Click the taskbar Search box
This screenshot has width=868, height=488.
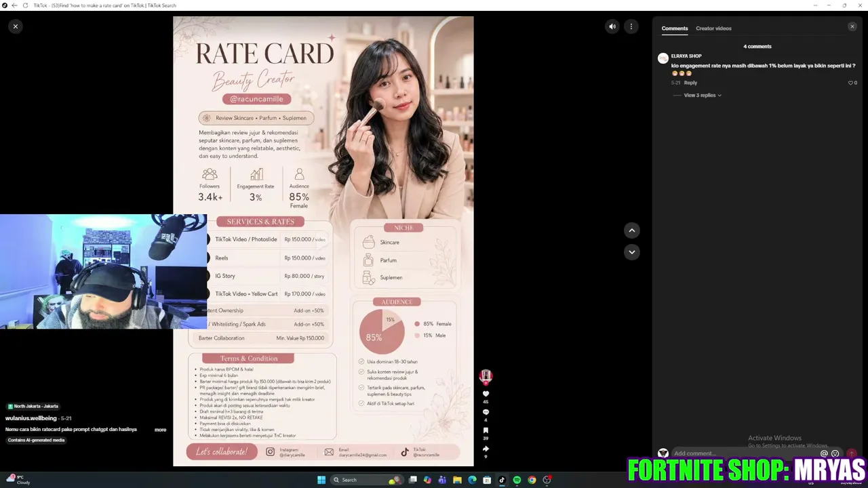coord(367,480)
